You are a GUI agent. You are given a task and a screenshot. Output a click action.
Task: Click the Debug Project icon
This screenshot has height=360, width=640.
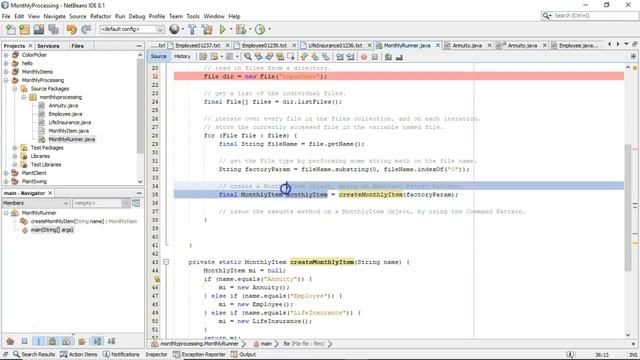coord(241,29)
